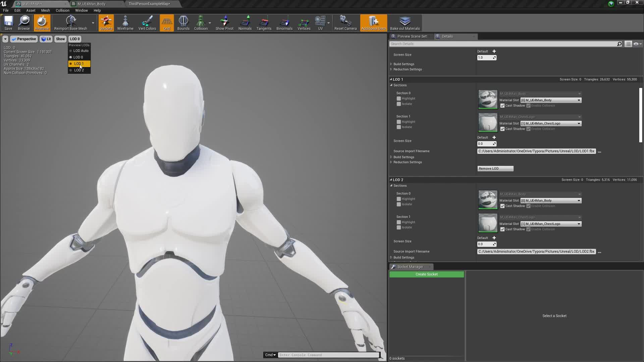Toggle the Bounds display

tap(183, 23)
